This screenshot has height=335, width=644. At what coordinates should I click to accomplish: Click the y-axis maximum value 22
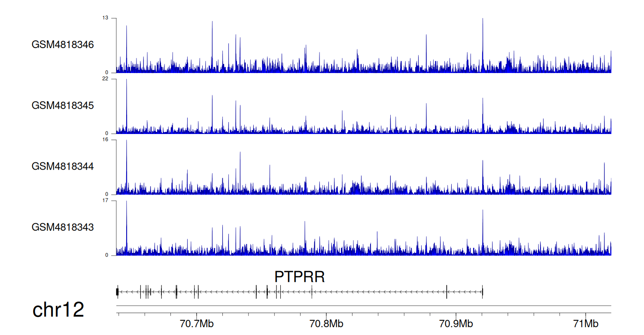[105, 79]
